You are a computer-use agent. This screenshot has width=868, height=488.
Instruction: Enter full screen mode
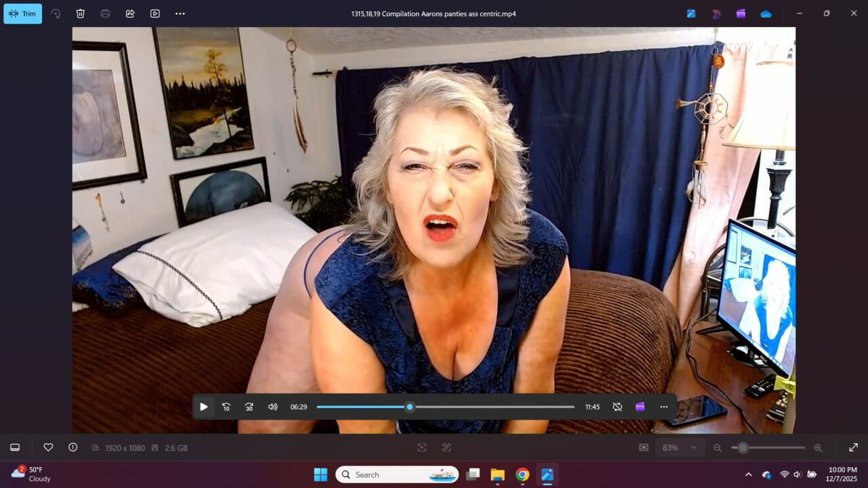tap(853, 447)
